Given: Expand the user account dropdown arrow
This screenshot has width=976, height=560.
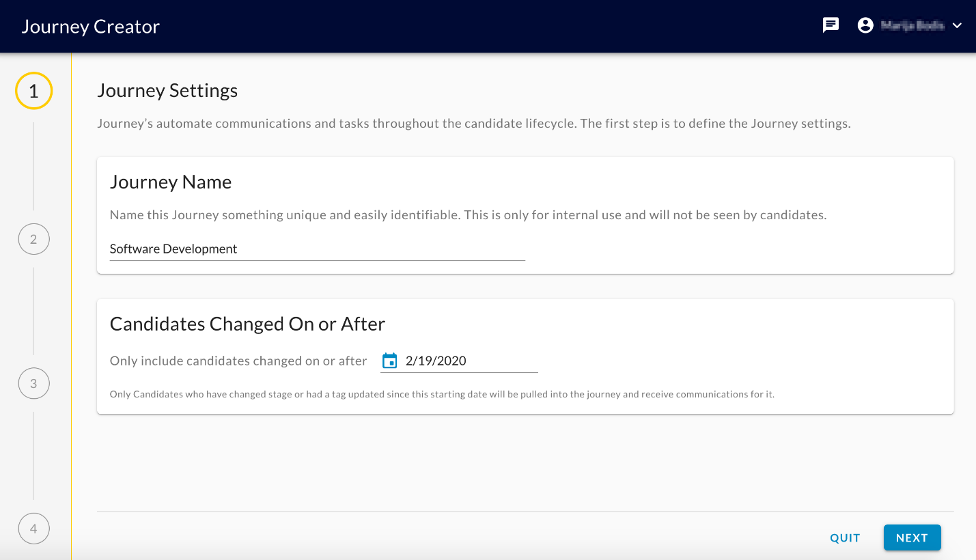Looking at the screenshot, I should (x=957, y=26).
